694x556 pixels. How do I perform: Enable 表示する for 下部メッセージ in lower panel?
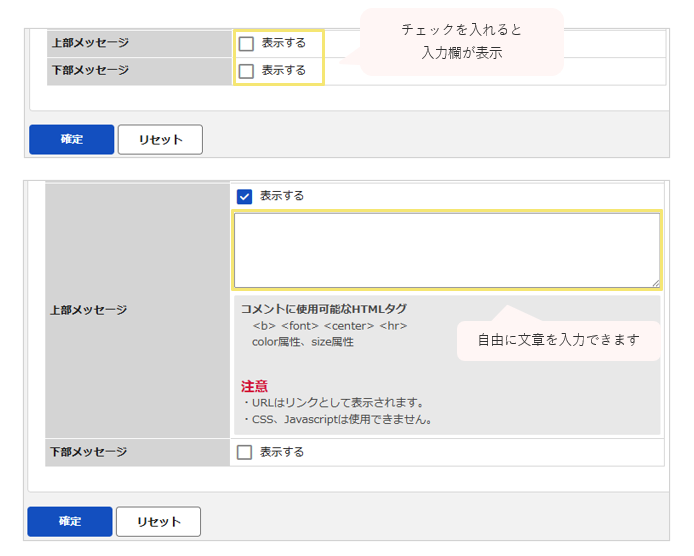click(x=244, y=452)
